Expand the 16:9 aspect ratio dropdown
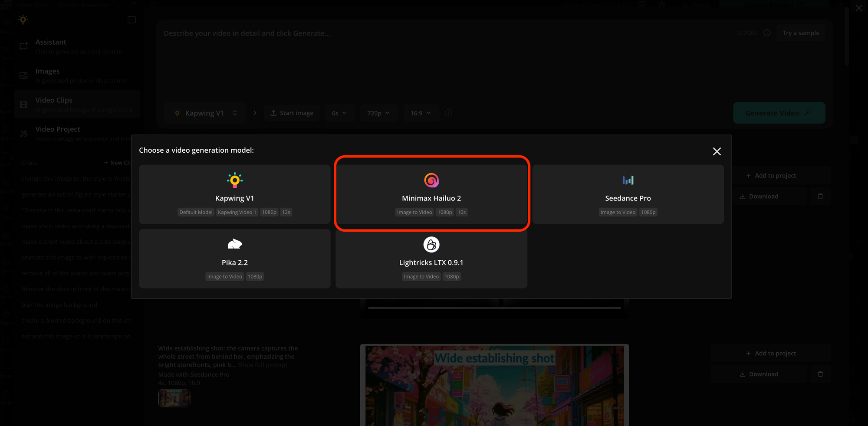This screenshot has height=426, width=868. (420, 113)
